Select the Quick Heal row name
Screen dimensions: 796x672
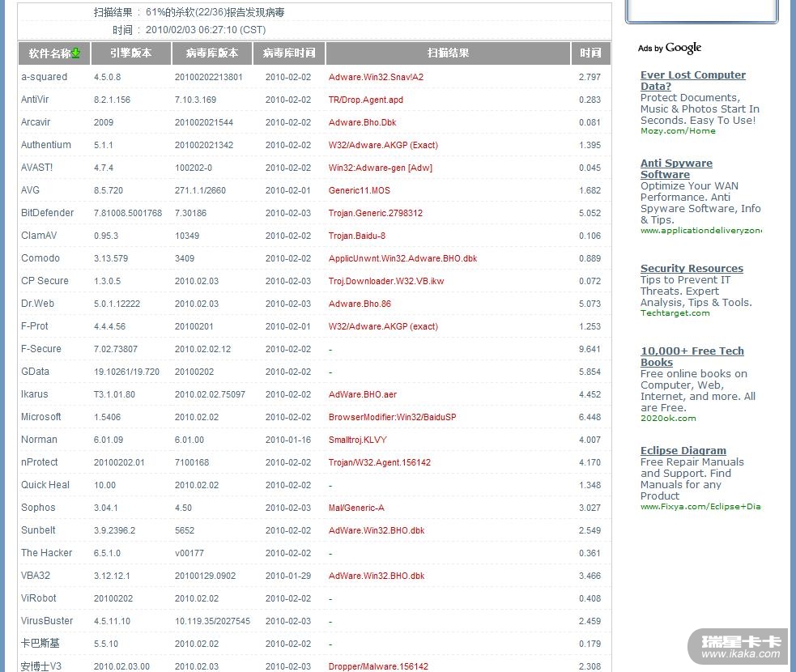[x=45, y=485]
